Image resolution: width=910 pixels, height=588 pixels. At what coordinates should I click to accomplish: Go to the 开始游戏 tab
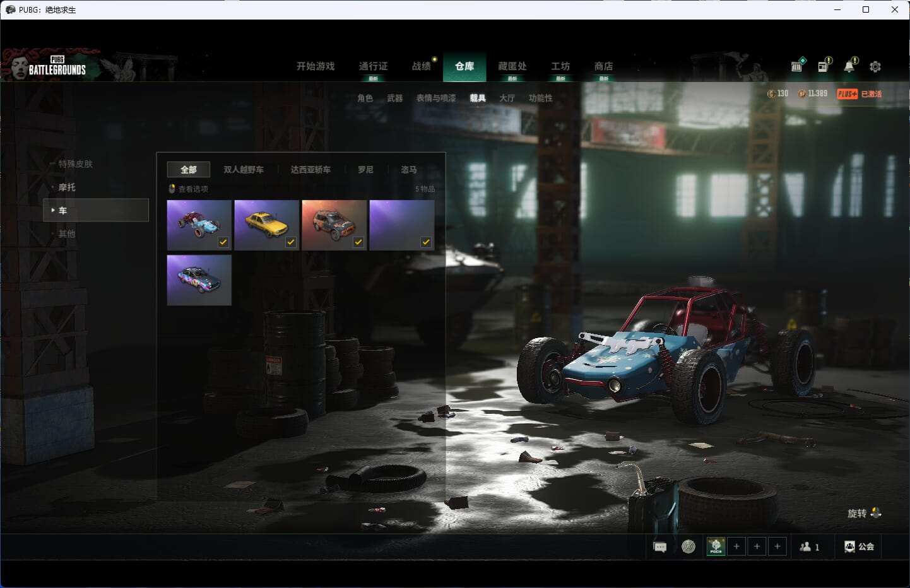(x=316, y=66)
